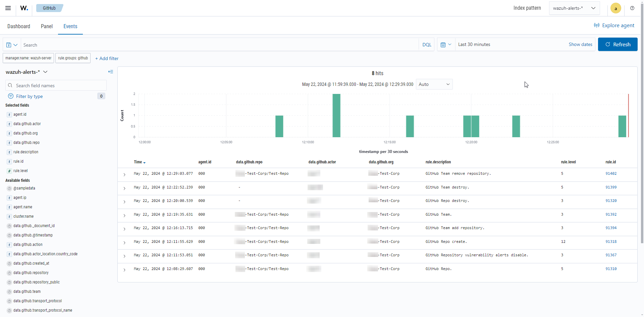Viewport: 644px width, 317px height.
Task: Collapse the fields sidebar with its icon
Action: coord(111,71)
